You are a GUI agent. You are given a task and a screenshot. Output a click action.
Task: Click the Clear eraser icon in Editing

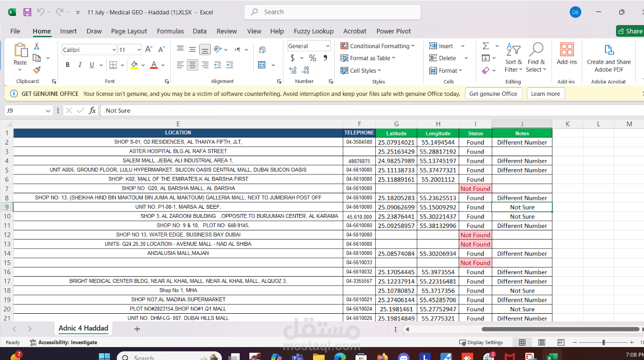486,70
